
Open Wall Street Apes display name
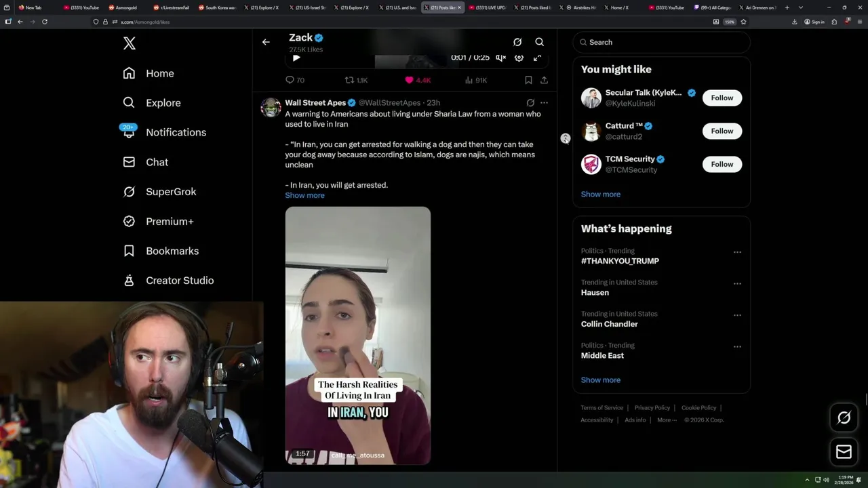click(315, 103)
